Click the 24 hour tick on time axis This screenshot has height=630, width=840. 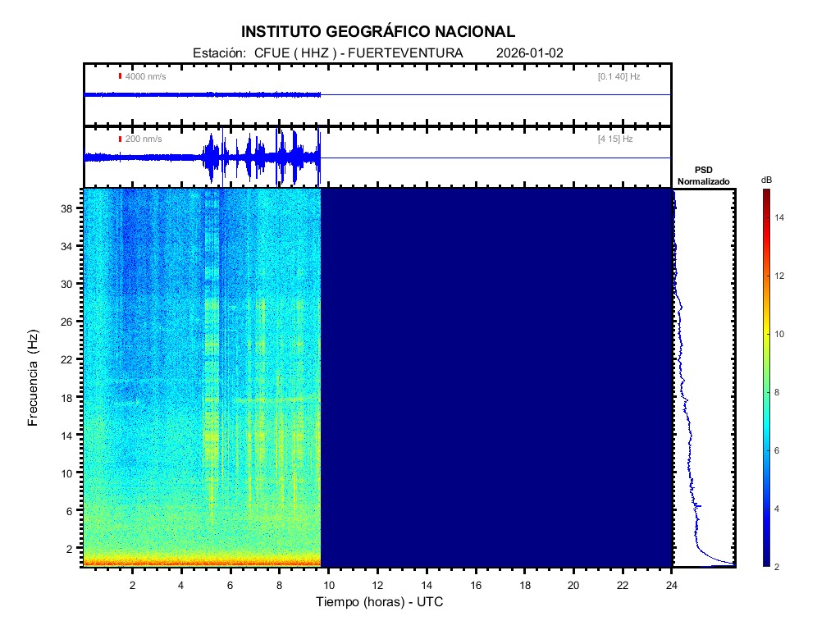(x=671, y=585)
